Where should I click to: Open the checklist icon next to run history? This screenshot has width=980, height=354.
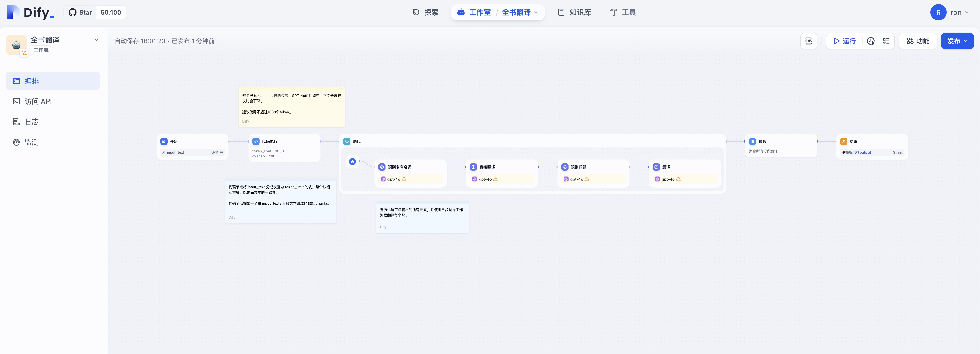pyautogui.click(x=886, y=41)
